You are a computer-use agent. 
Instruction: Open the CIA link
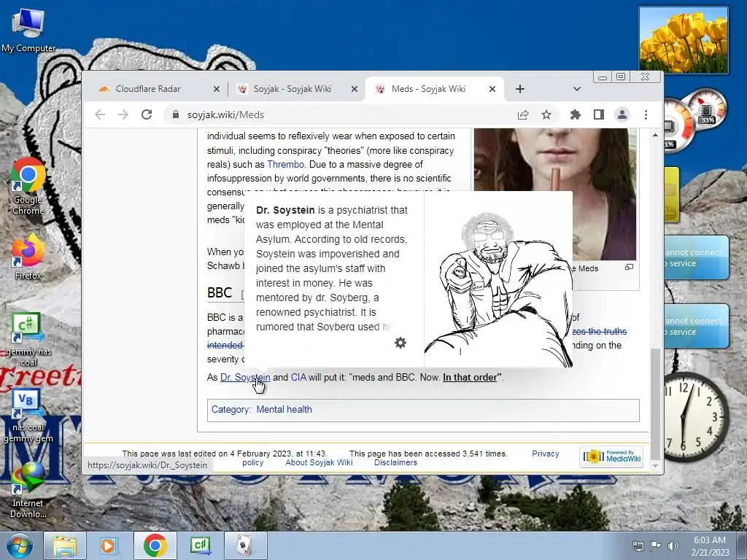click(298, 378)
